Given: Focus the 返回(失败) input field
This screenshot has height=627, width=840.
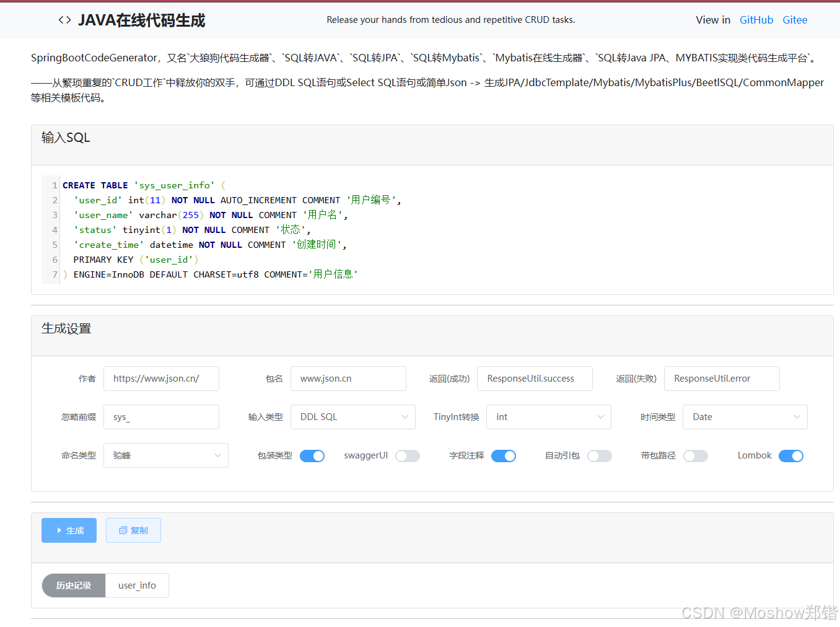Looking at the screenshot, I should (x=722, y=379).
